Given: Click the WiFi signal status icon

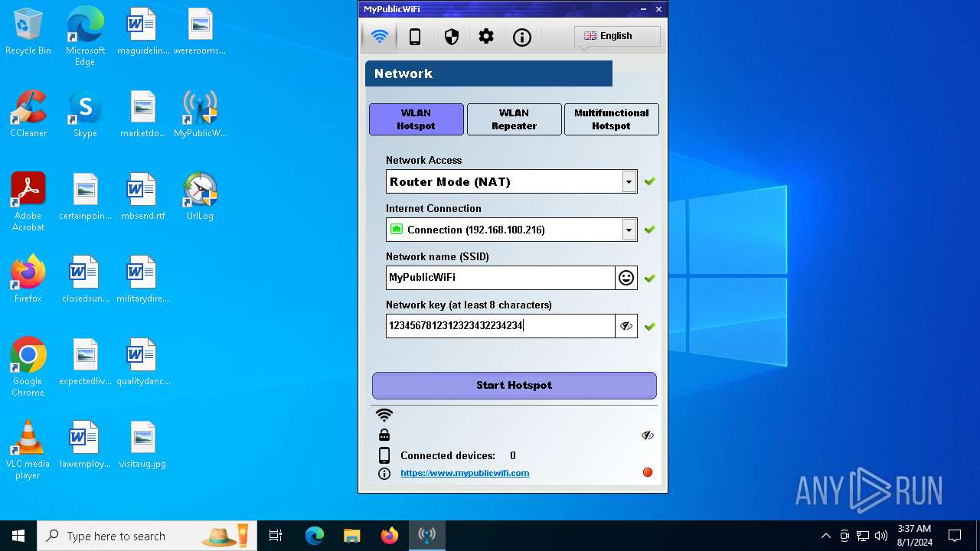Looking at the screenshot, I should pyautogui.click(x=384, y=415).
